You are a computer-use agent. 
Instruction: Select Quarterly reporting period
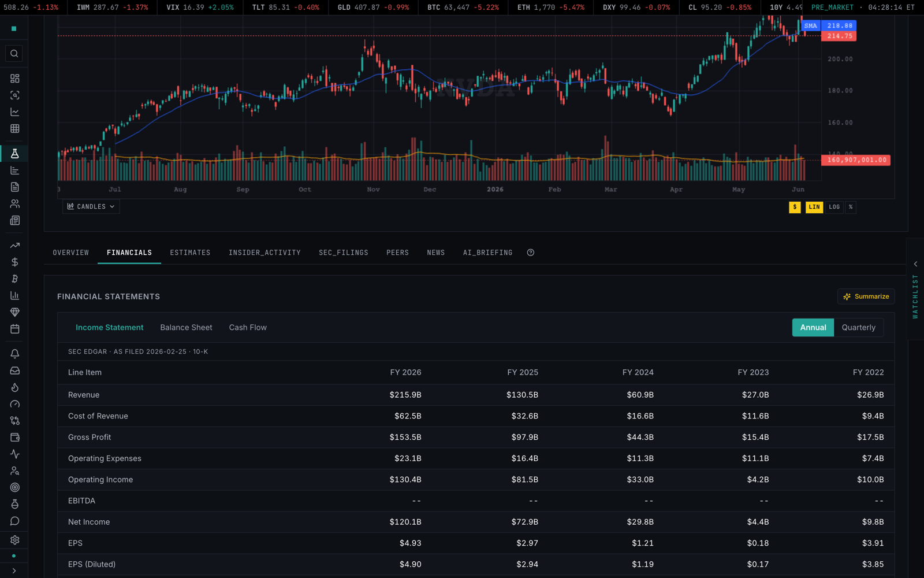pyautogui.click(x=859, y=328)
